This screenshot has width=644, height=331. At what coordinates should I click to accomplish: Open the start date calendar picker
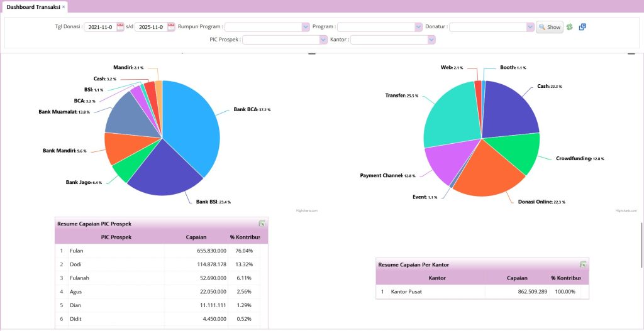click(x=120, y=27)
